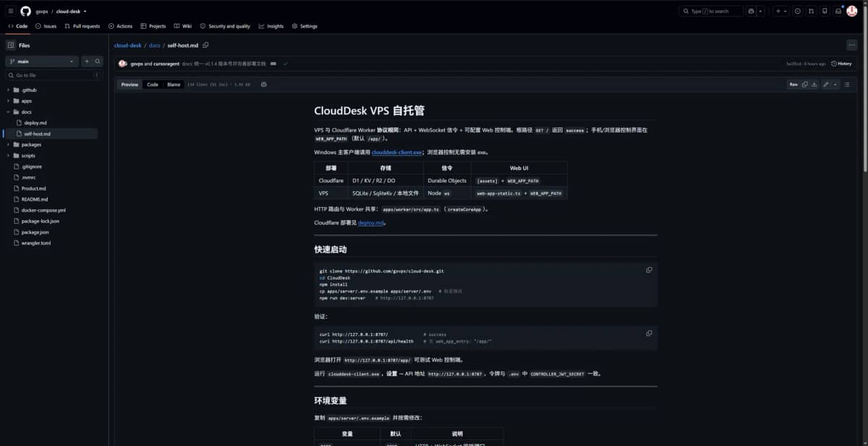Switch to the Code repository tab

tap(18, 26)
